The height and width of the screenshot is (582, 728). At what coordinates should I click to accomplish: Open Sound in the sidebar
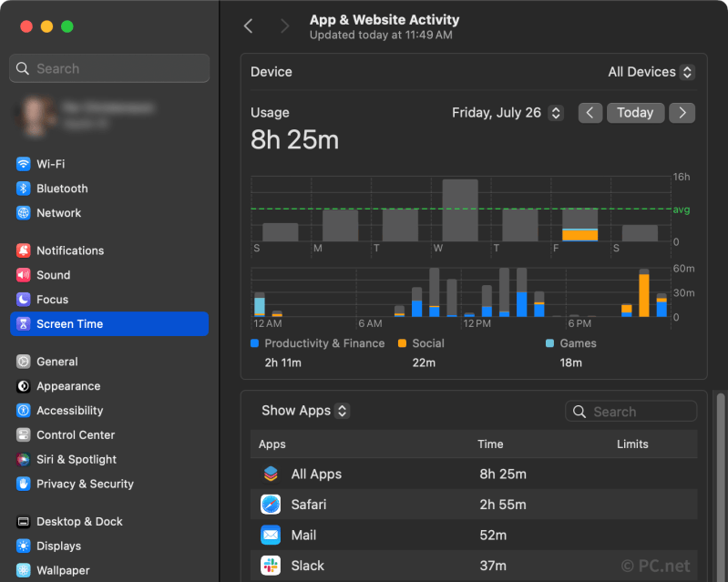[109, 275]
